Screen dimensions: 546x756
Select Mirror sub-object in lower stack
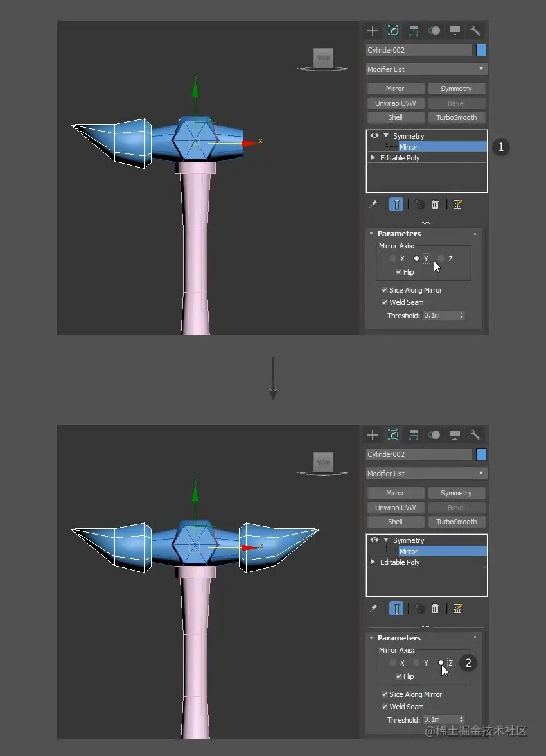tap(442, 551)
